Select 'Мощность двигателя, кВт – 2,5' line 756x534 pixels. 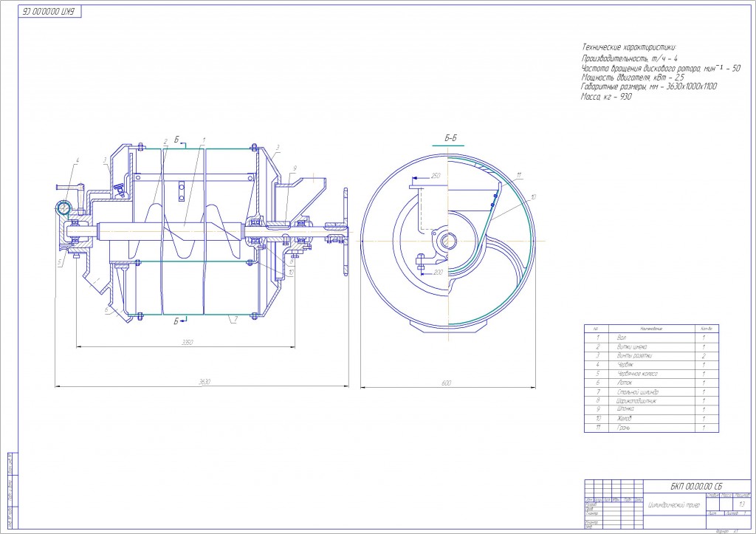(633, 77)
